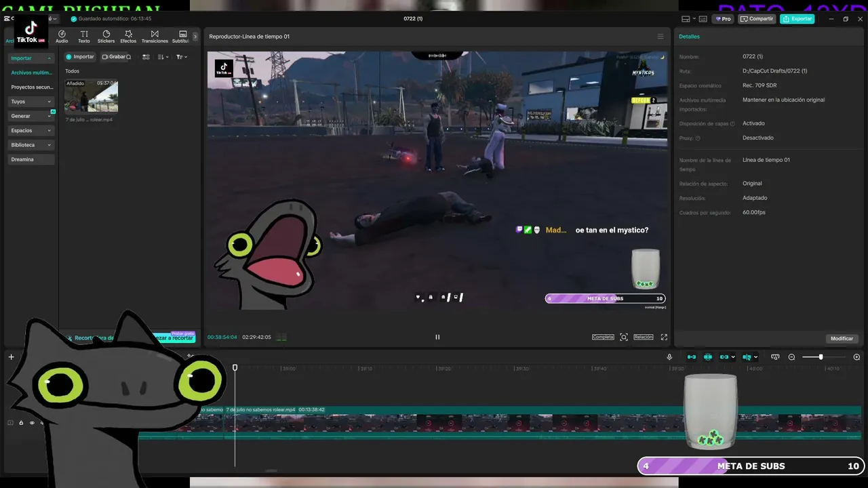Adjust the timeline zoom slider
This screenshot has height=488, width=868.
tap(821, 357)
